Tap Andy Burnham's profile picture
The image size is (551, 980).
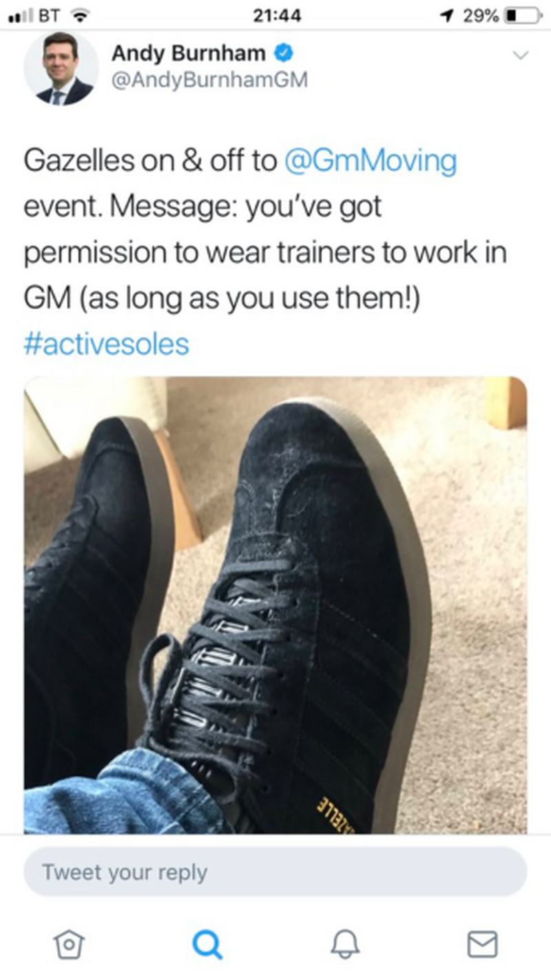[61, 68]
